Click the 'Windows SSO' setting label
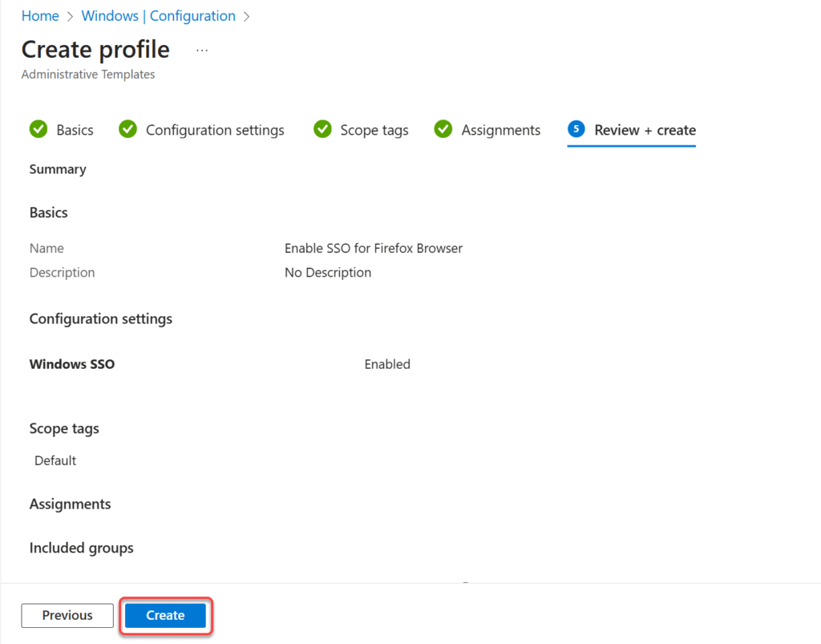 tap(71, 364)
